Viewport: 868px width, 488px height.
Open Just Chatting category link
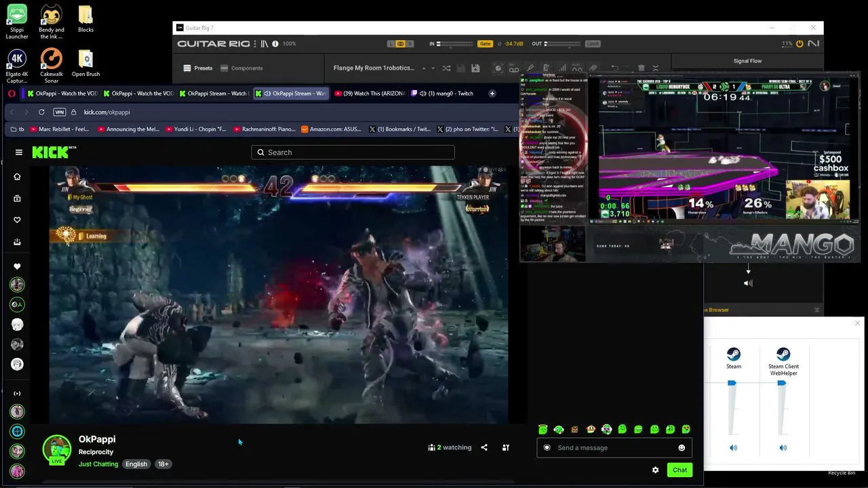tap(98, 464)
